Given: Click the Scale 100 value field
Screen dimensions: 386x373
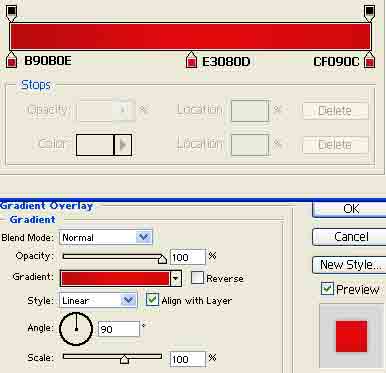Looking at the screenshot, I should coord(188,359).
